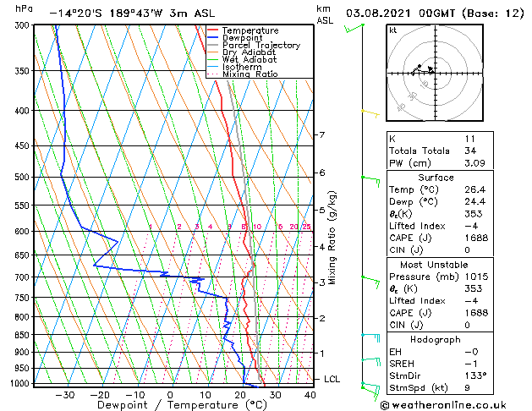532x411 pixels.
Task: Click the vertical "Mixing Ratio (g/kg)" axis title
Action: 332,238
